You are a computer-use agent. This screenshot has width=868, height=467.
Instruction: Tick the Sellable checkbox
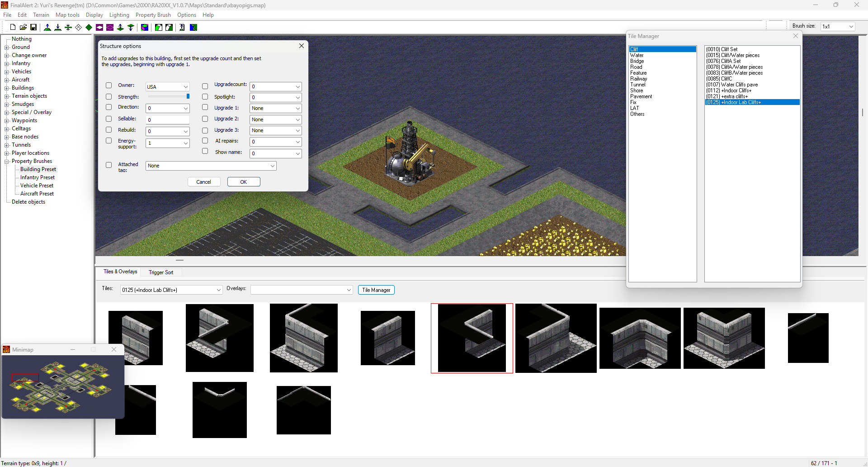(x=109, y=119)
